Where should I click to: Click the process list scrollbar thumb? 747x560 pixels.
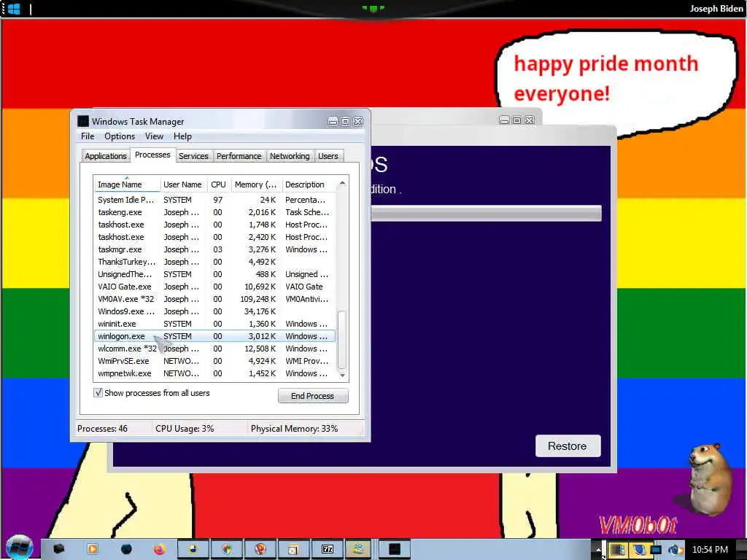click(341, 339)
